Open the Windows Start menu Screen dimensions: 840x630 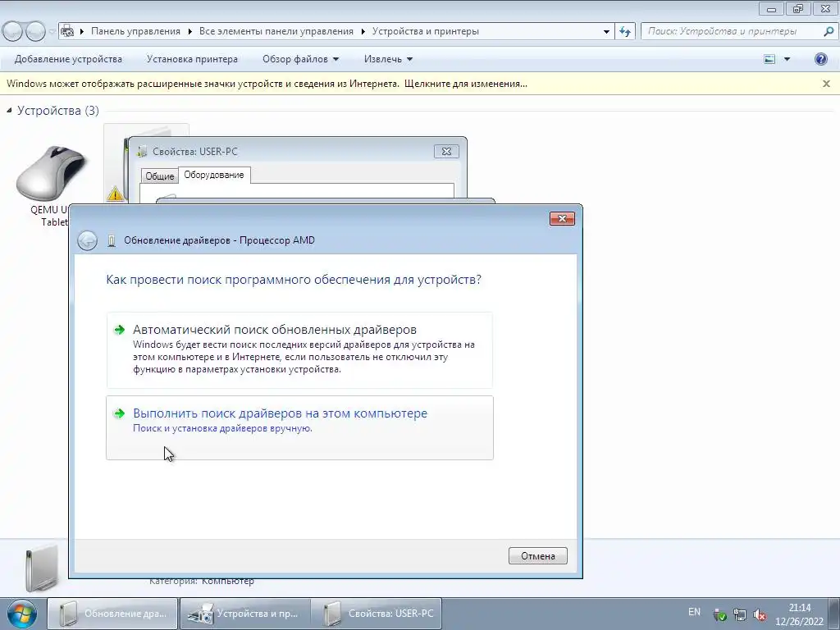(x=21, y=614)
